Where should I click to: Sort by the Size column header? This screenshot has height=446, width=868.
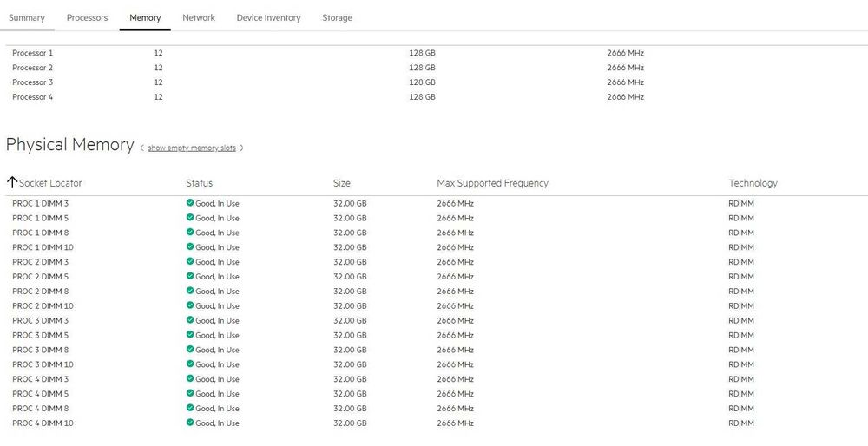coord(341,182)
